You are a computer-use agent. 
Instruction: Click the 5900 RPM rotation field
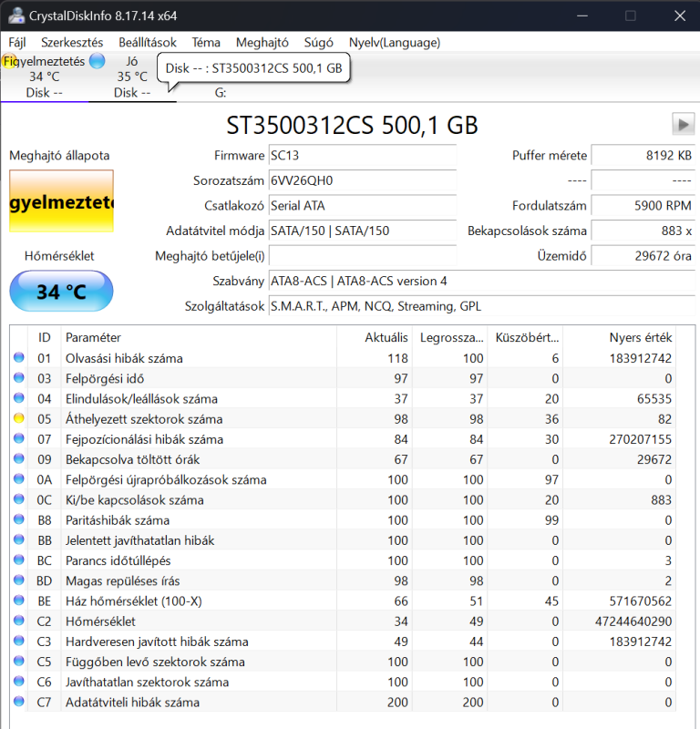click(x=643, y=206)
